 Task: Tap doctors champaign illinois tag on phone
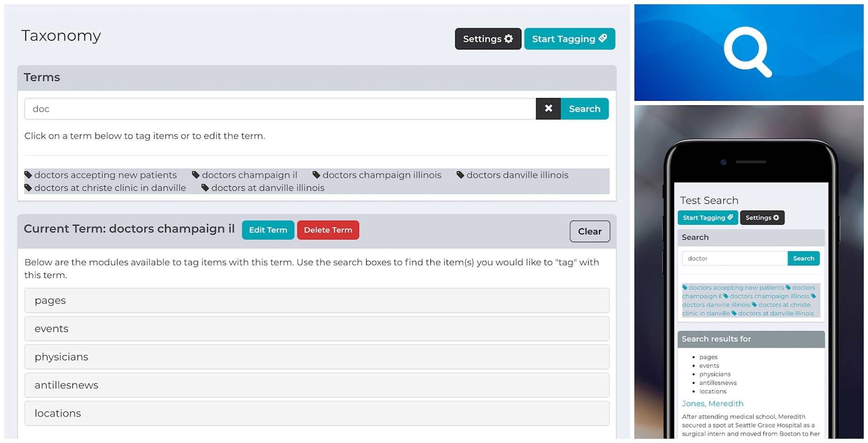769,296
